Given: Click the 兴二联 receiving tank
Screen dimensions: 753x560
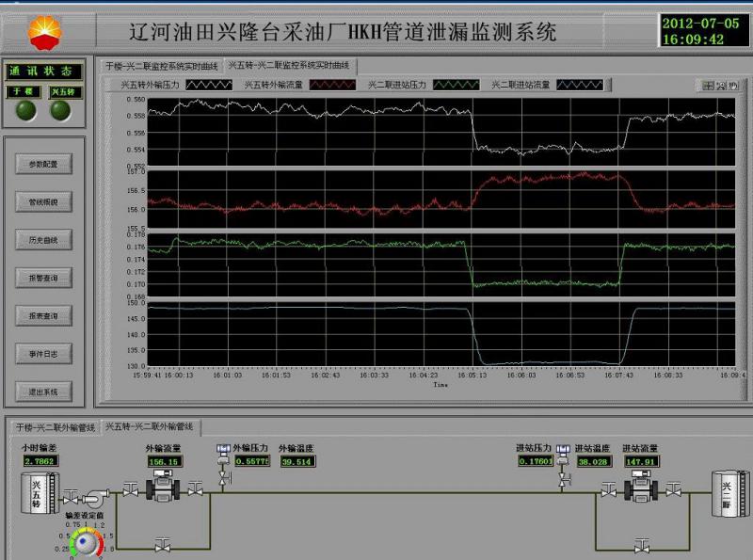Looking at the screenshot, I should pos(730,494).
